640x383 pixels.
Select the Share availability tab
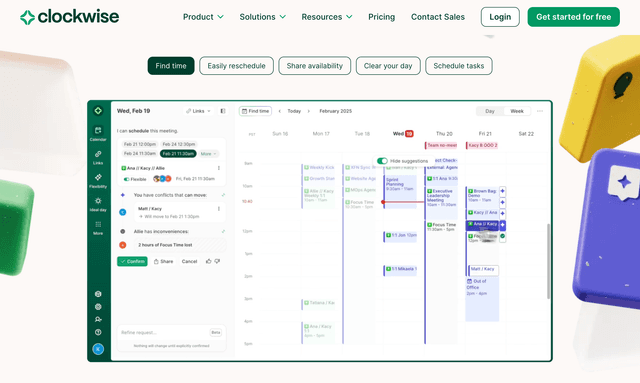point(315,66)
